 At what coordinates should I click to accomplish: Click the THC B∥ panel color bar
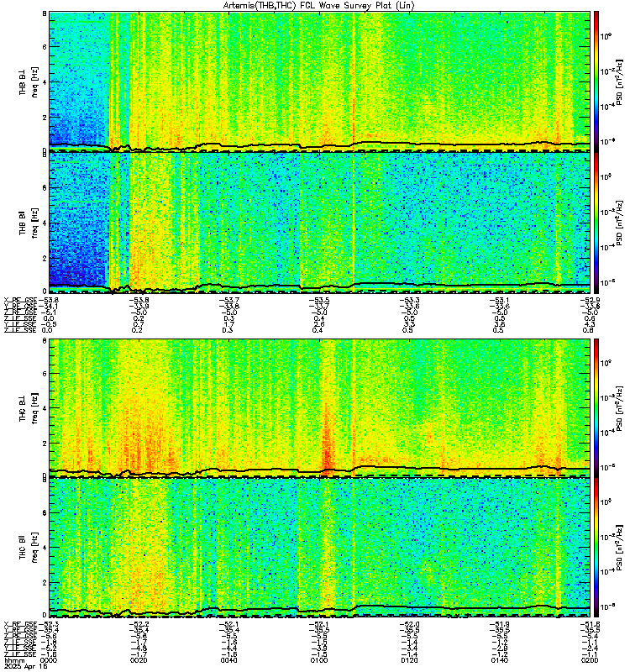[596, 548]
